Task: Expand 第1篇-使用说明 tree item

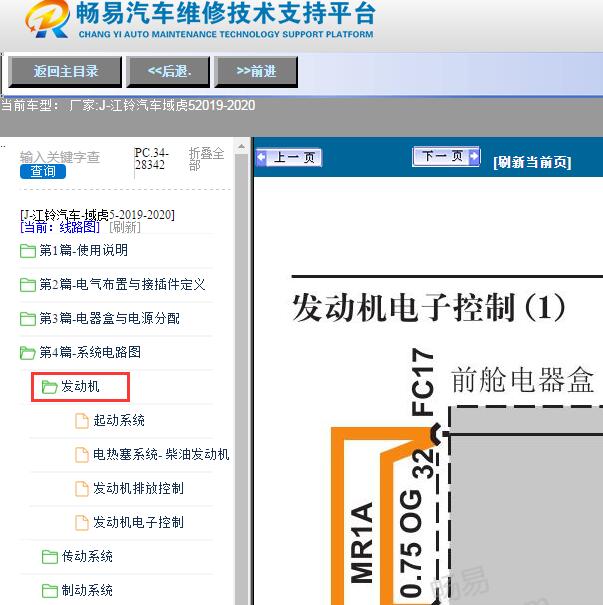Action: pos(83,250)
